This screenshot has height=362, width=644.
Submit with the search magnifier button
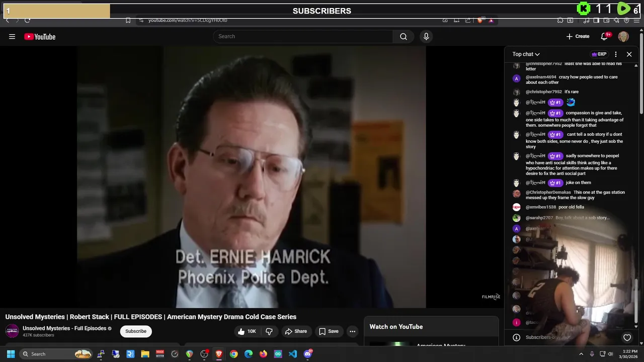coord(404,36)
